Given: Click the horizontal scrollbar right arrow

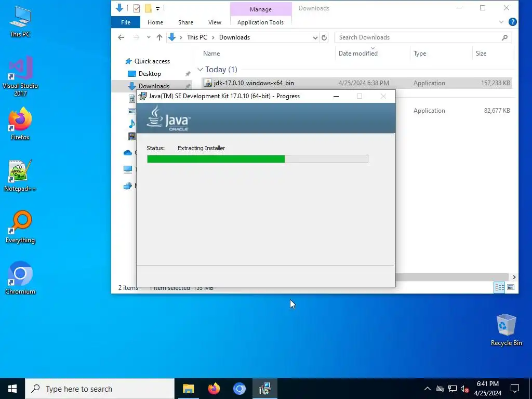Looking at the screenshot, I should click(514, 277).
